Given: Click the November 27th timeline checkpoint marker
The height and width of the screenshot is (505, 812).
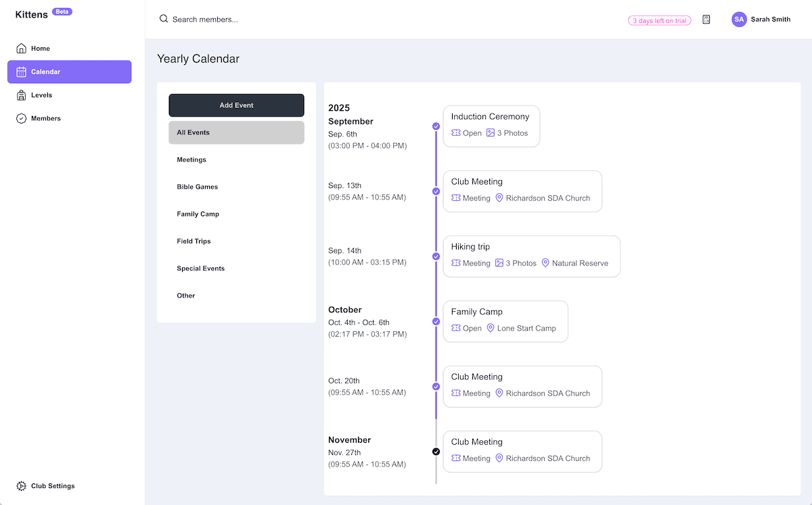Looking at the screenshot, I should click(436, 452).
